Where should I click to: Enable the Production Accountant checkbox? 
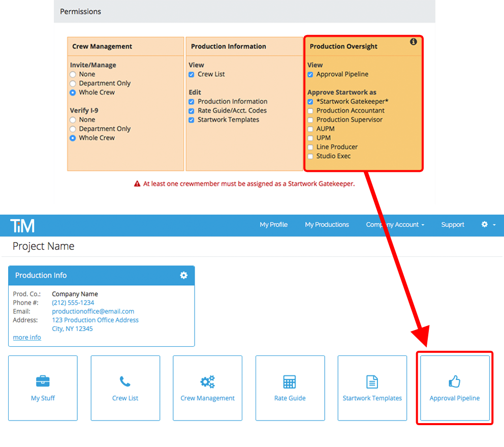coord(310,110)
